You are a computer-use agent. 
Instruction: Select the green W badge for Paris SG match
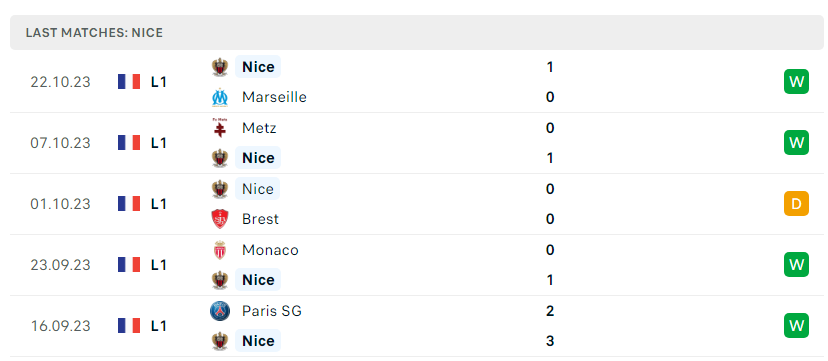(796, 326)
